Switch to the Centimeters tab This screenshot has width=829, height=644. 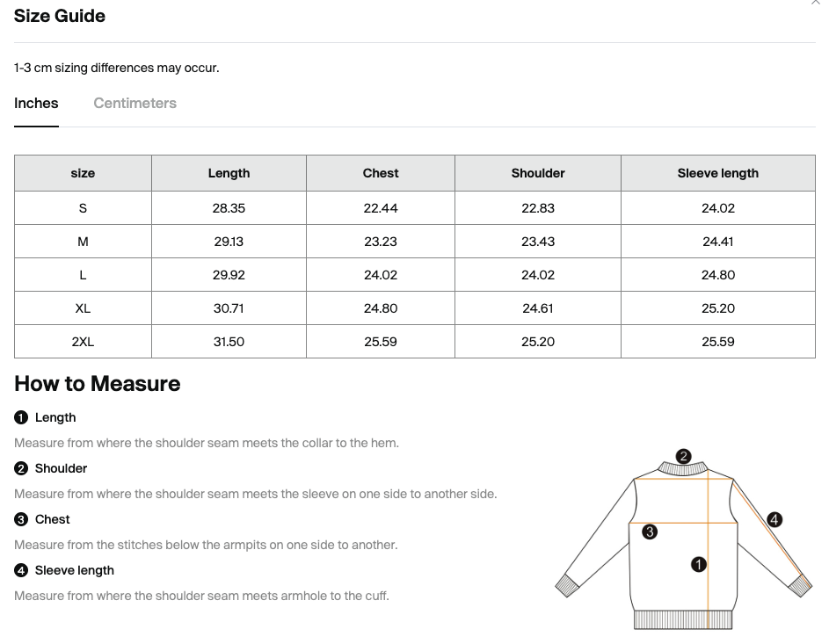click(x=135, y=103)
